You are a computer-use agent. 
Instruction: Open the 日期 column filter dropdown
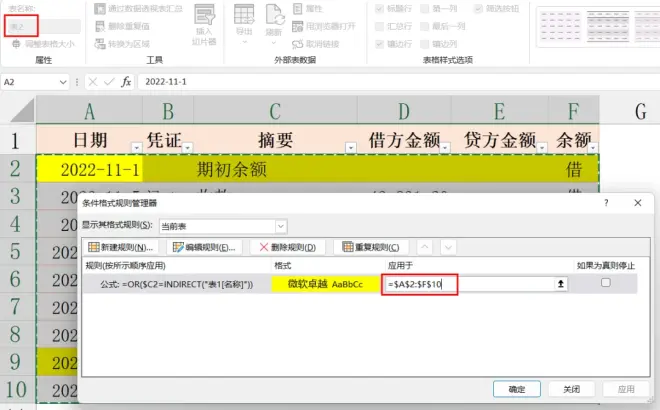click(x=136, y=147)
